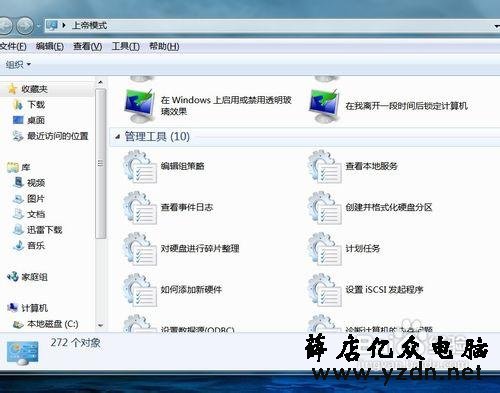Click the 音乐 library icon
The width and height of the screenshot is (500, 393).
pyautogui.click(x=18, y=246)
